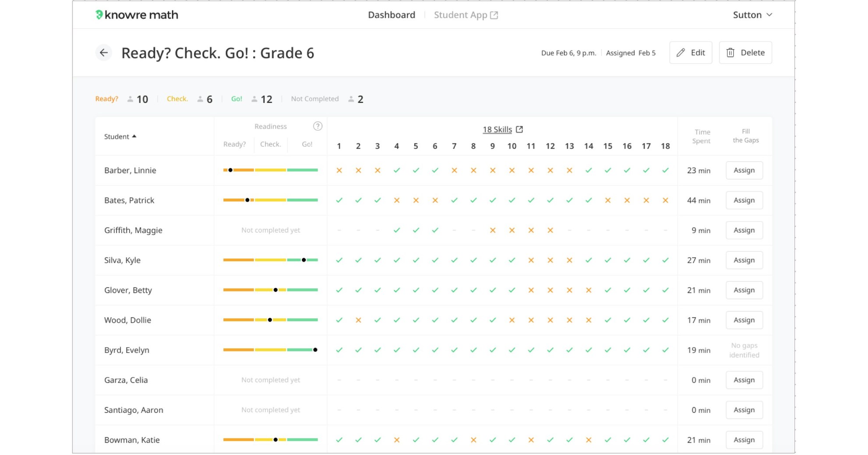Click the Assign button for Barber, Linnie
Image resolution: width=868 pixels, height=455 pixels.
tap(744, 170)
